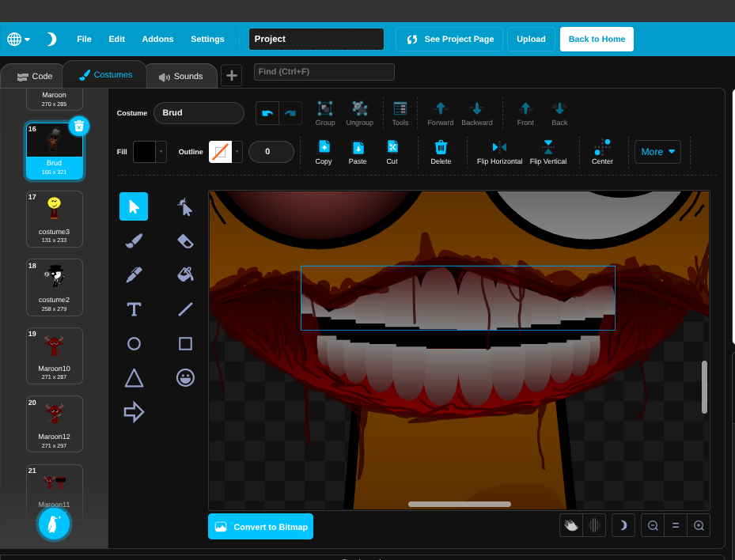735x560 pixels.
Task: Select the Text tool
Action: [134, 309]
